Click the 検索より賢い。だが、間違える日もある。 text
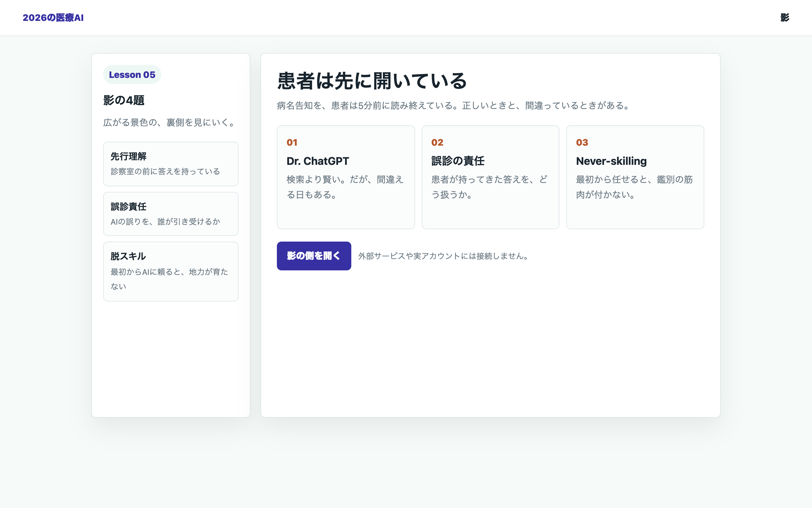The width and height of the screenshot is (812, 508). coord(345,187)
